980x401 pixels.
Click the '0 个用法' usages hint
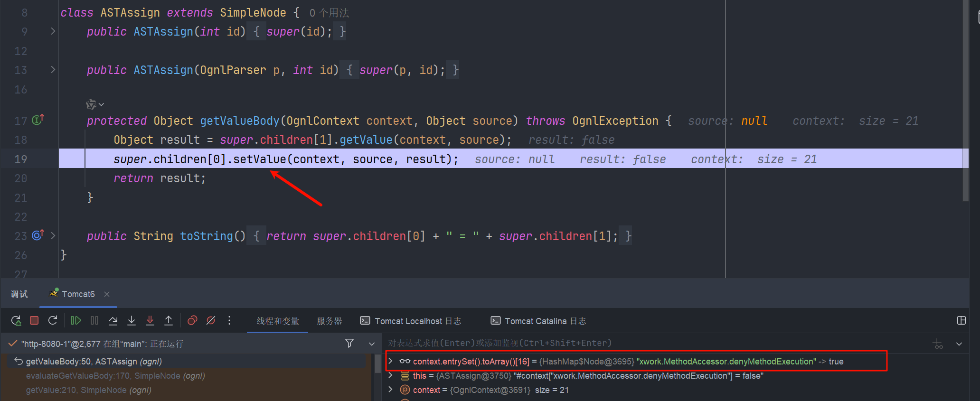[x=329, y=13]
